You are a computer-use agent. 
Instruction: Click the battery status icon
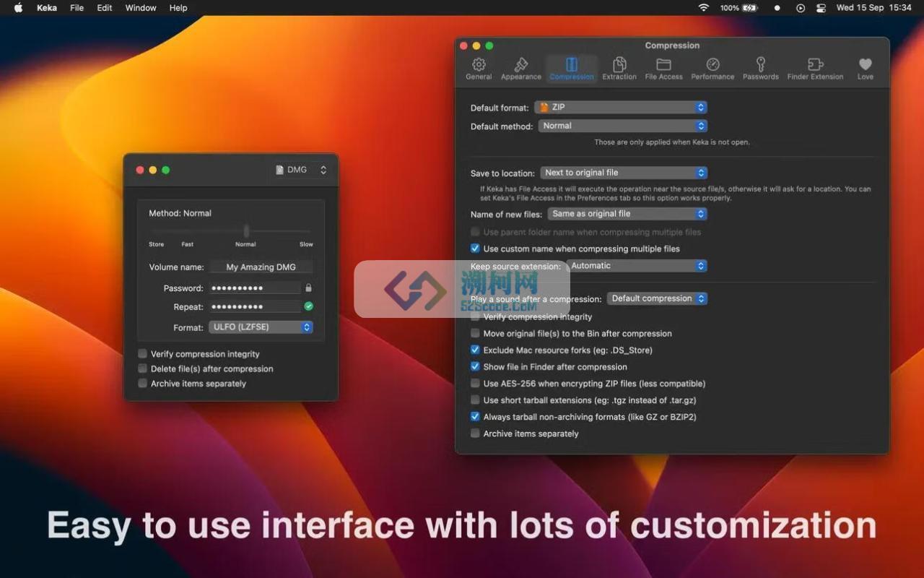pyautogui.click(x=749, y=8)
